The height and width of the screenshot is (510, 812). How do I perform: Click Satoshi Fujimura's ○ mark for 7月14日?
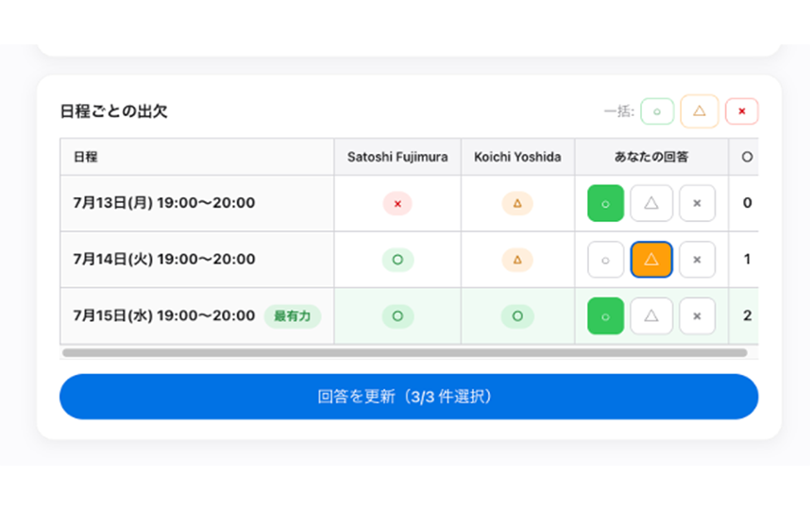[398, 260]
